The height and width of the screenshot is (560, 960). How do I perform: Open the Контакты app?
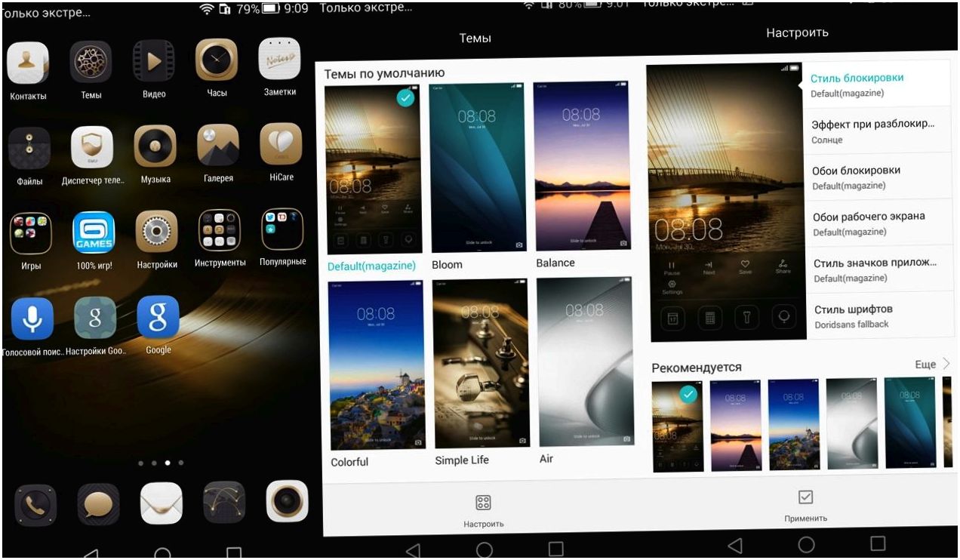28,63
